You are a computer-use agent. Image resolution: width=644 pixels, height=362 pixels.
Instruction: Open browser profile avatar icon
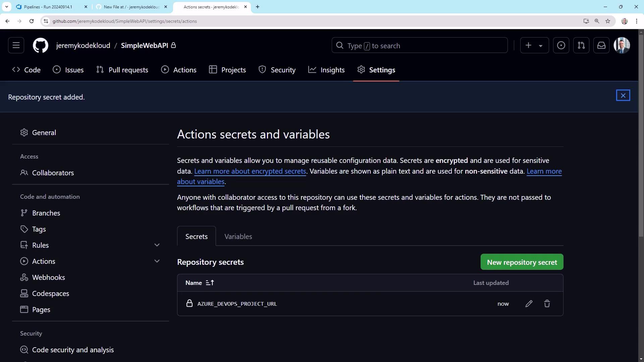[624, 21]
